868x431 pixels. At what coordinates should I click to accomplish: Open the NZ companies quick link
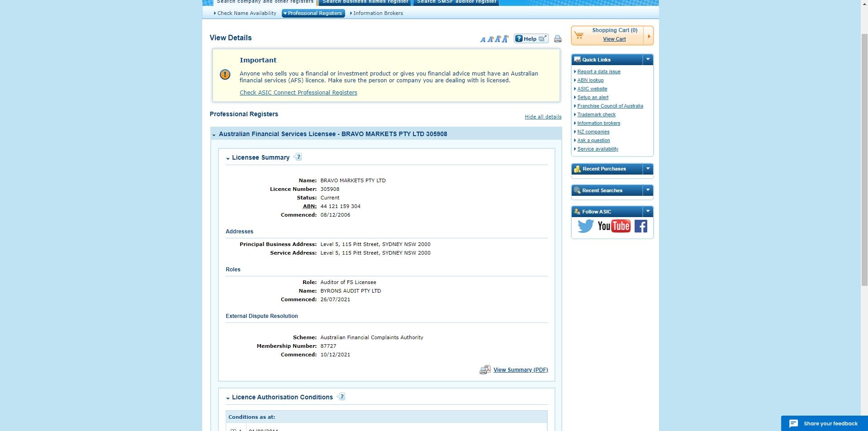click(593, 132)
